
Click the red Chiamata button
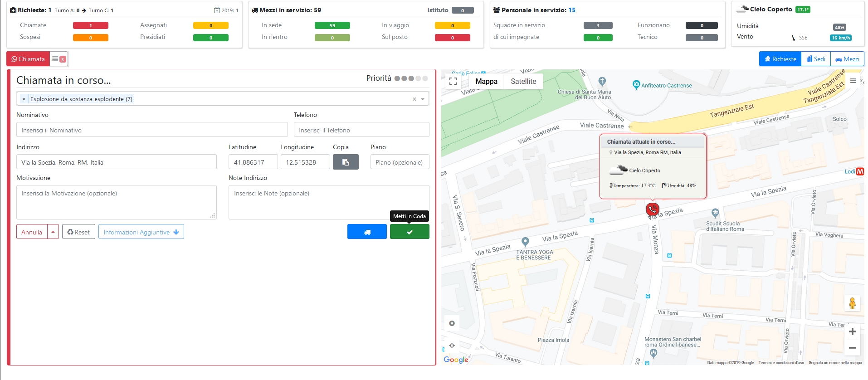point(28,59)
